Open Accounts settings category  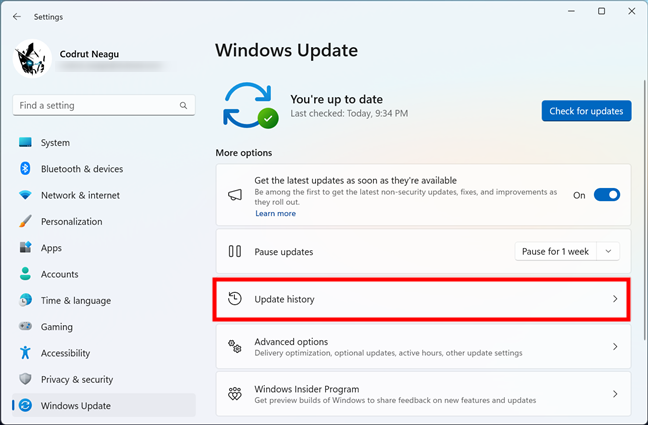(x=60, y=274)
